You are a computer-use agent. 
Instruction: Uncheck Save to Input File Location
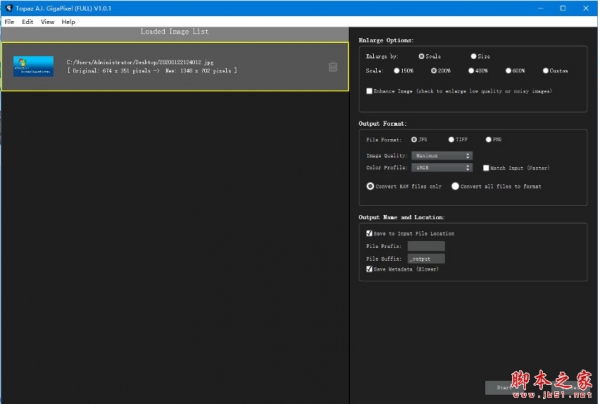369,233
